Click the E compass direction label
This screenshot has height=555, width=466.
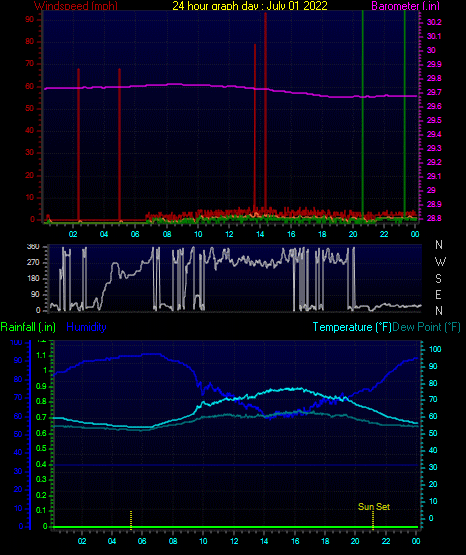point(438,295)
